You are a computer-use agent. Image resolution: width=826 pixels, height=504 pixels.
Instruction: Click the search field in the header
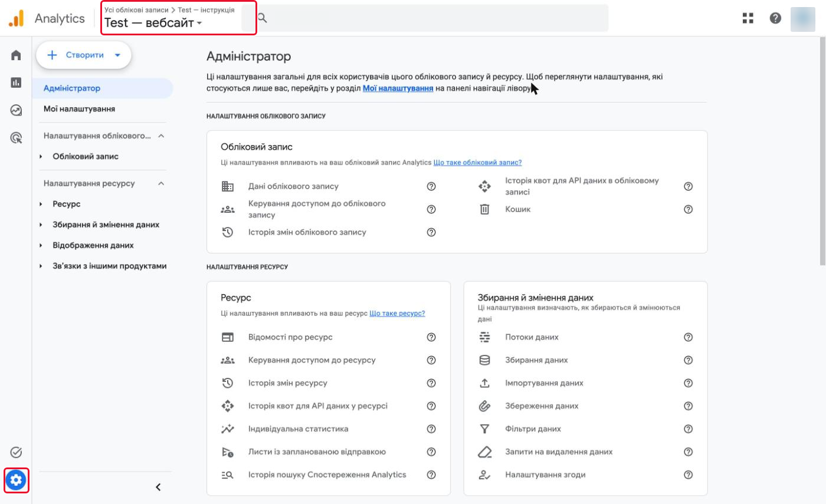coord(425,18)
